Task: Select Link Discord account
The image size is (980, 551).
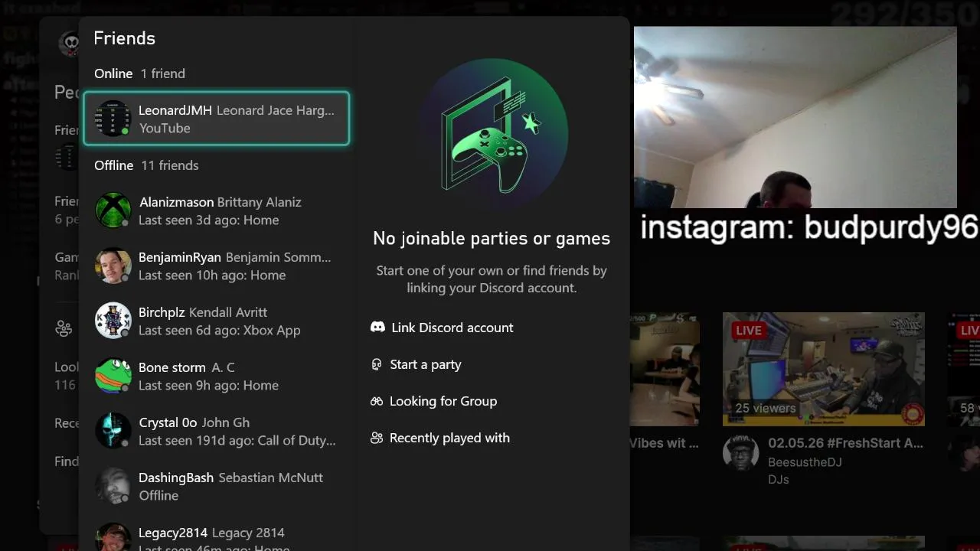Action: click(442, 328)
